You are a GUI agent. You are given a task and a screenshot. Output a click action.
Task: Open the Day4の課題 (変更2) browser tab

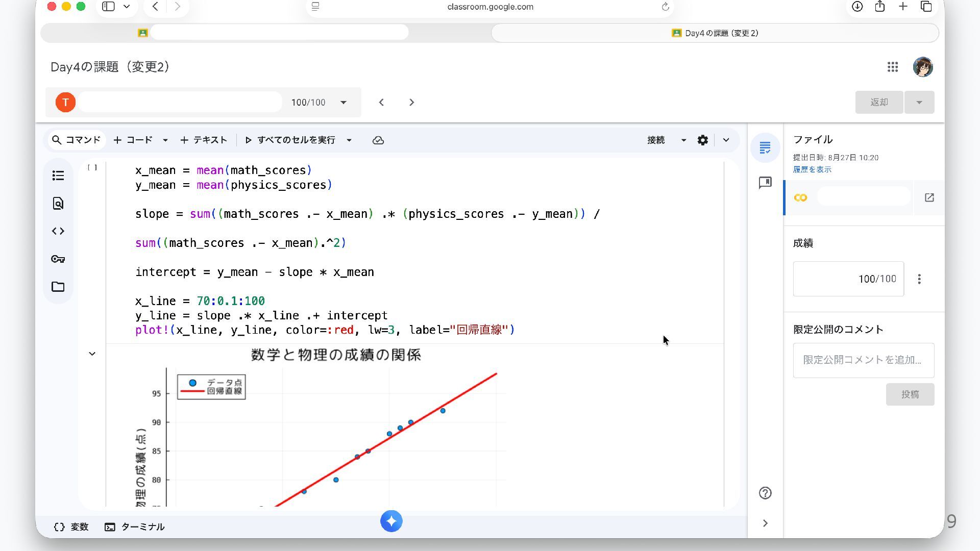[715, 33]
